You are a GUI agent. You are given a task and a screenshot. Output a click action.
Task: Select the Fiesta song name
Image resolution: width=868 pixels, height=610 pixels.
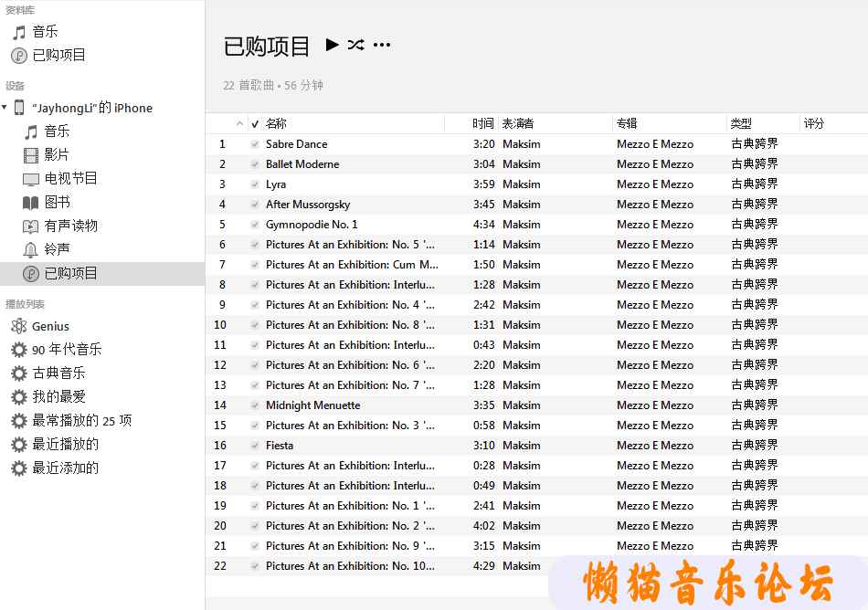pyautogui.click(x=280, y=446)
